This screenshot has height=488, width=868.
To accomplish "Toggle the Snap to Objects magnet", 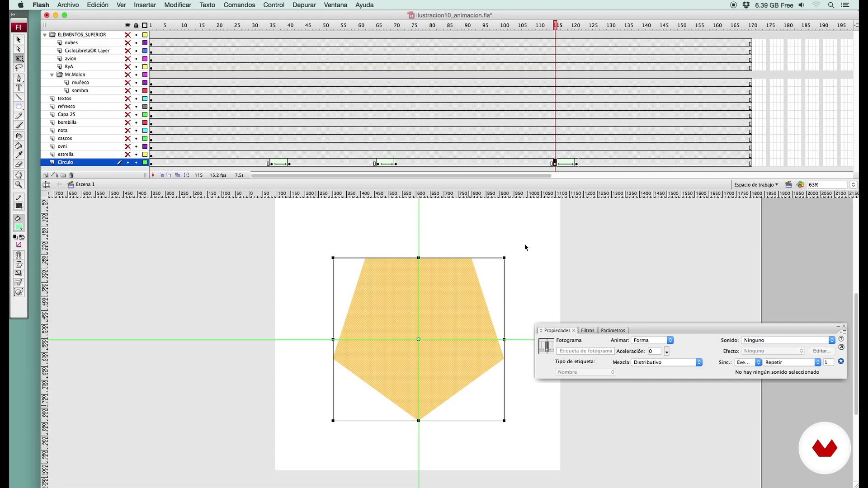I will click(x=19, y=255).
